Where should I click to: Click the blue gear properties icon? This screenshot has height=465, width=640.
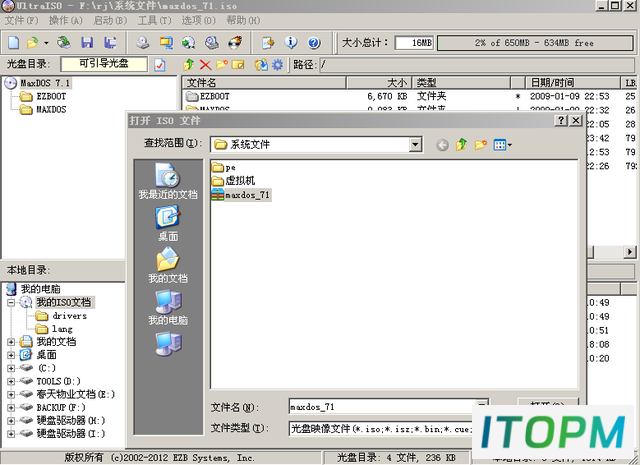coord(277,65)
